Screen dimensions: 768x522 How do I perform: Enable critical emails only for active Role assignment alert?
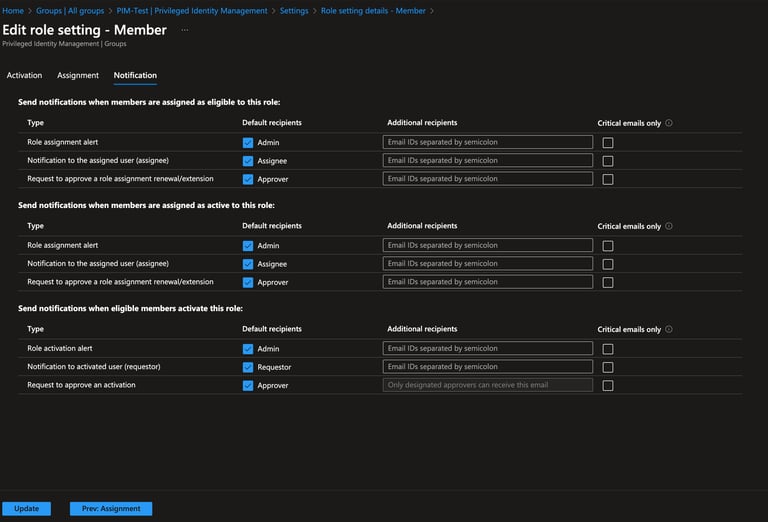click(608, 246)
